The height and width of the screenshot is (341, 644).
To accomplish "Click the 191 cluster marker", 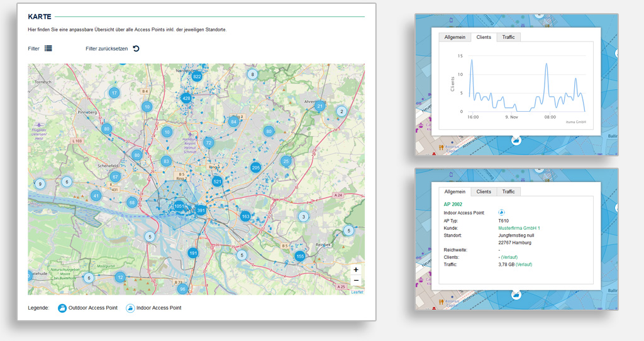I will tap(193, 253).
